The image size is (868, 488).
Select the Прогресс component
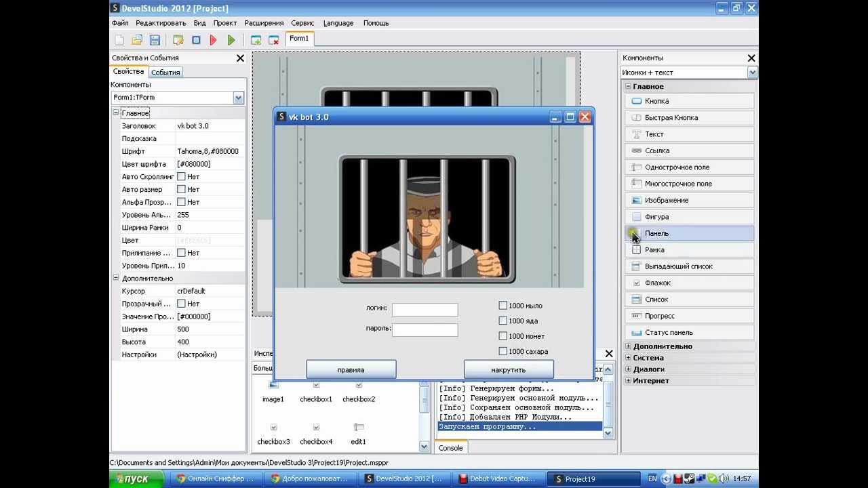(689, 316)
